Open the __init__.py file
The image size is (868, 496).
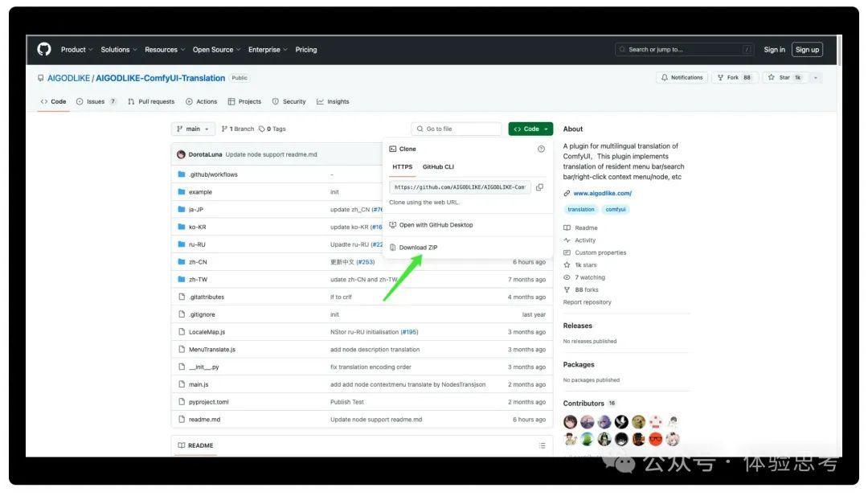coord(203,367)
